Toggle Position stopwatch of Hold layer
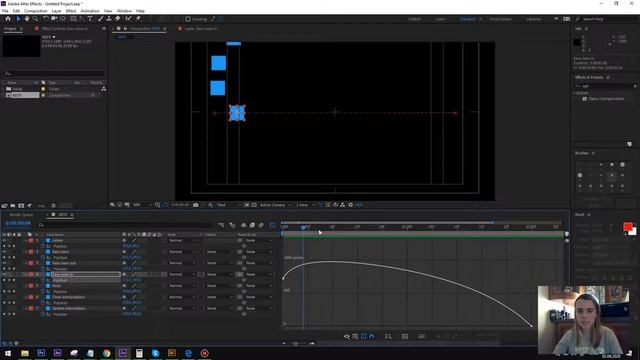 tap(43, 291)
